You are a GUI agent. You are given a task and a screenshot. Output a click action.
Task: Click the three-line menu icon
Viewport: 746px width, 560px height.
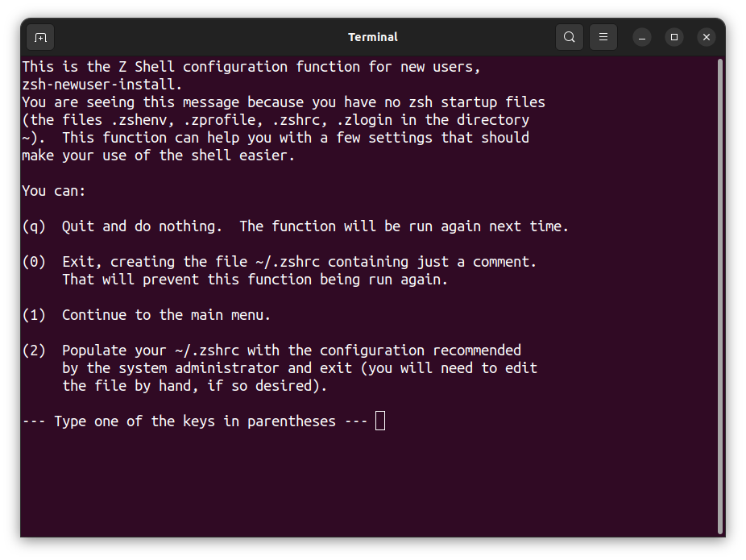click(x=603, y=37)
